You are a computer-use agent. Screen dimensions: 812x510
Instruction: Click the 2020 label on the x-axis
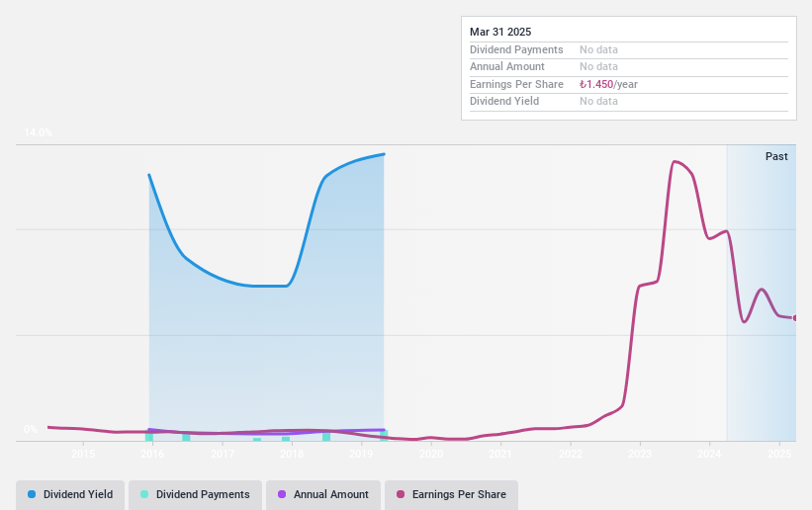(x=431, y=454)
